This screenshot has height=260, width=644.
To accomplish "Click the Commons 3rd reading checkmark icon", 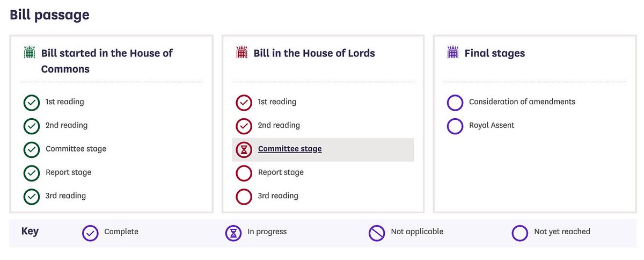I will tap(32, 196).
